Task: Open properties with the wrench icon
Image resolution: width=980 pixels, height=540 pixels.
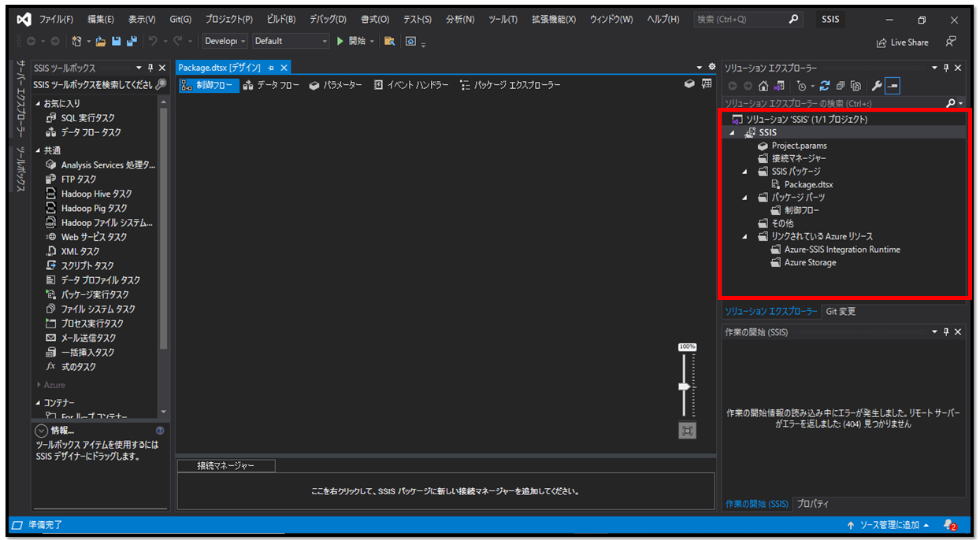Action: 877,86
